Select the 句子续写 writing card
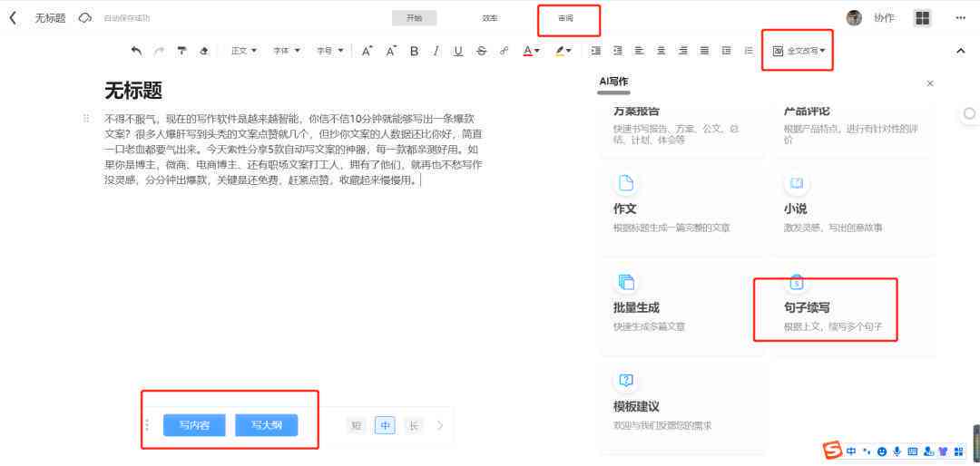 coord(853,306)
